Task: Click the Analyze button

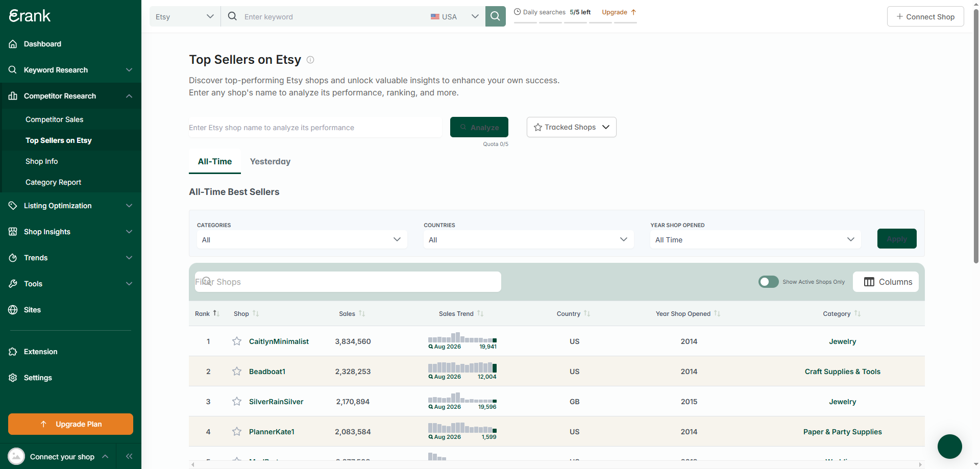Action: (479, 127)
